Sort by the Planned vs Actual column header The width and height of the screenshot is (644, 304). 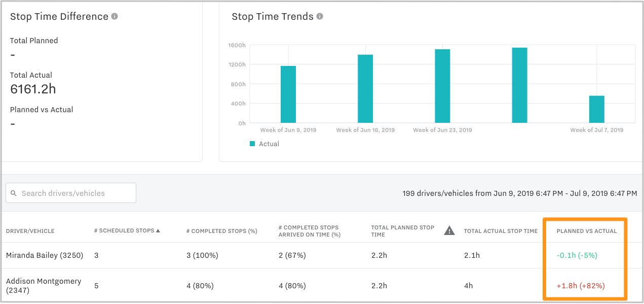click(x=587, y=231)
